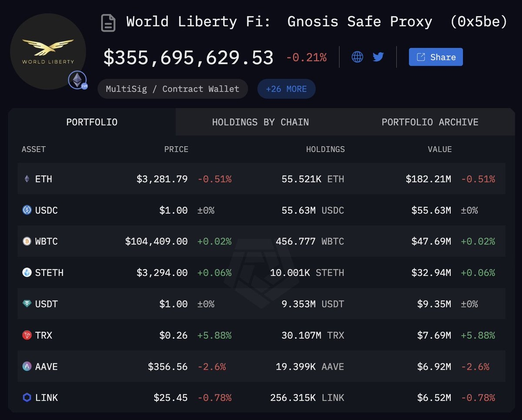Click the LINK hexagon icon
The height and width of the screenshot is (420, 522).
(x=27, y=398)
